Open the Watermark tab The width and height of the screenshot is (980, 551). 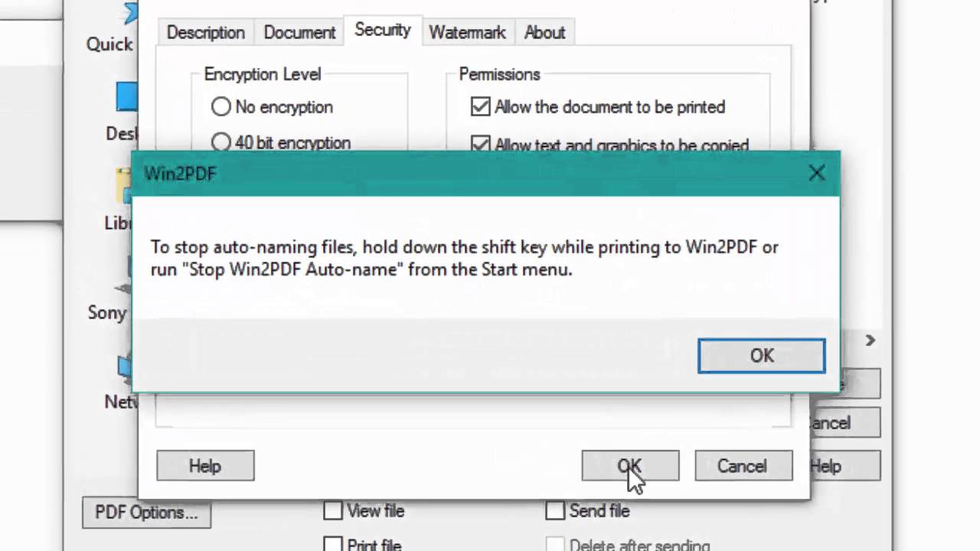click(467, 32)
